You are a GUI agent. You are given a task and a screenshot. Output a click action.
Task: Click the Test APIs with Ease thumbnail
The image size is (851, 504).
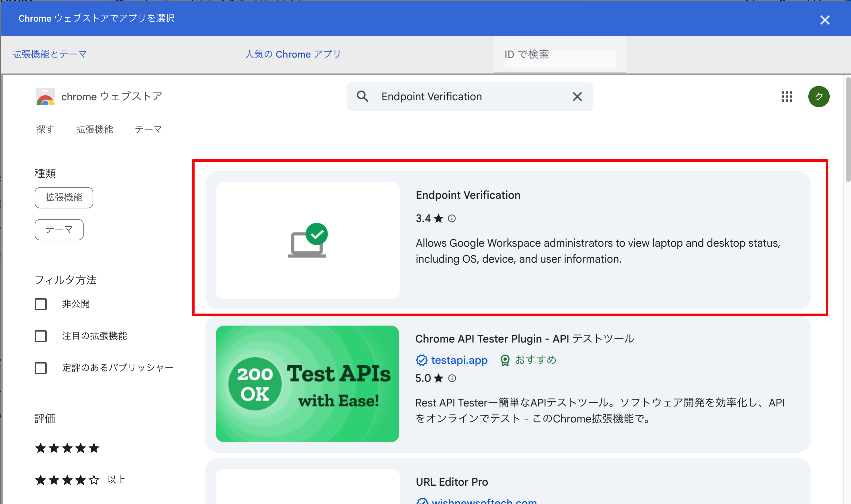click(x=308, y=384)
